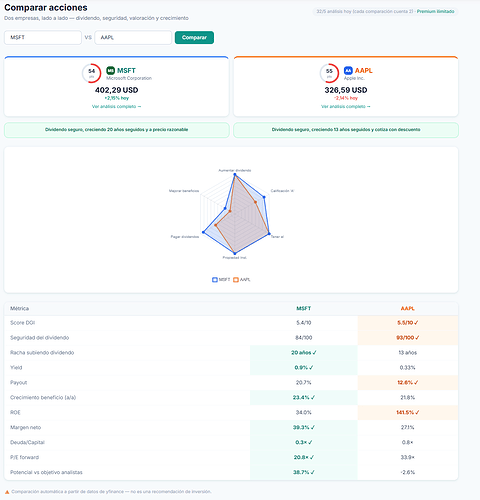Click the AAPL column header in table
The height and width of the screenshot is (500, 480).
[x=407, y=308]
